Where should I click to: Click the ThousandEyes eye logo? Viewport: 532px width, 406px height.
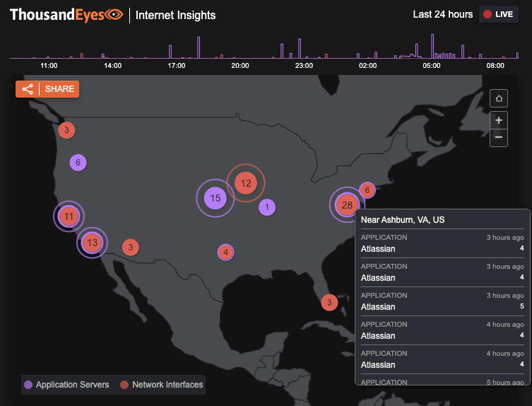(114, 15)
